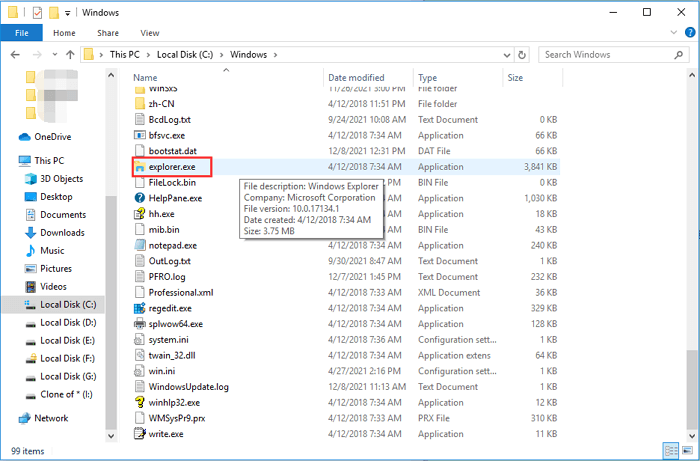The height and width of the screenshot is (461, 700).
Task: Click the Up one level arrow
Action: click(70, 55)
